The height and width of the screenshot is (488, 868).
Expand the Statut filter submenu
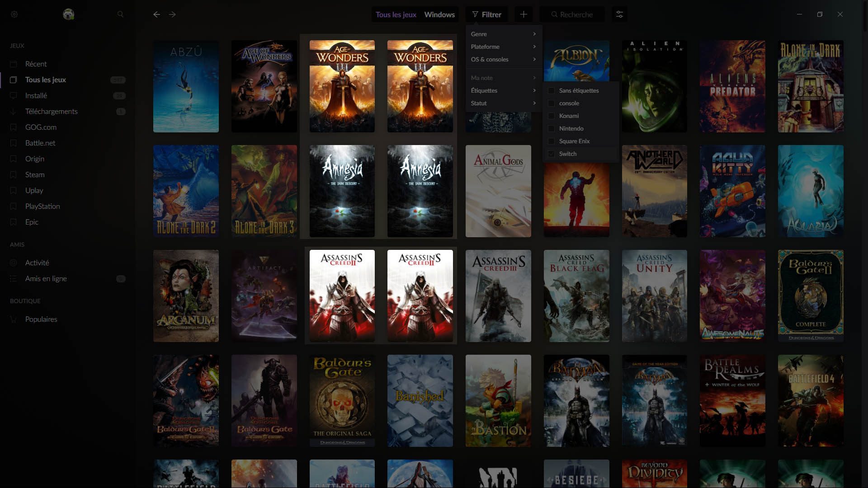pos(504,103)
